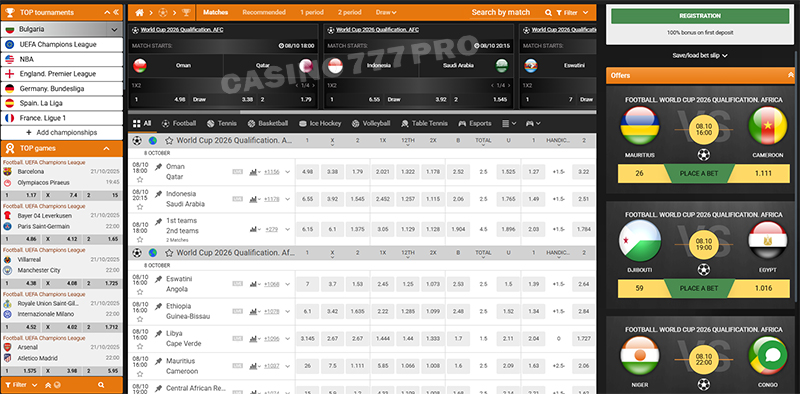Collapse the Offers panel
Image resolution: width=800 pixels, height=394 pixels.
pyautogui.click(x=790, y=75)
